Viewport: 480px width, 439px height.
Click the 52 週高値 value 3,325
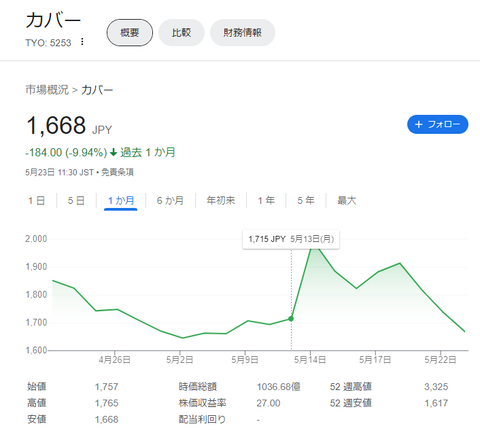pos(436,387)
